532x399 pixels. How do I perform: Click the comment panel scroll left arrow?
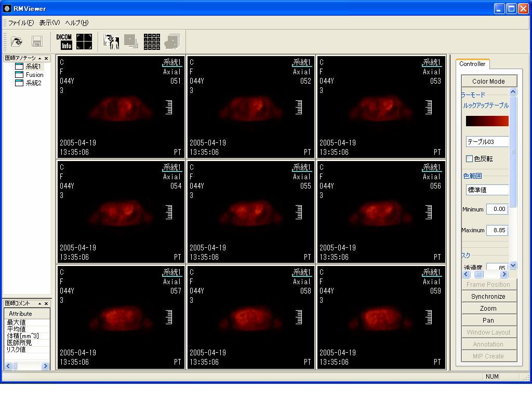[x=8, y=366]
